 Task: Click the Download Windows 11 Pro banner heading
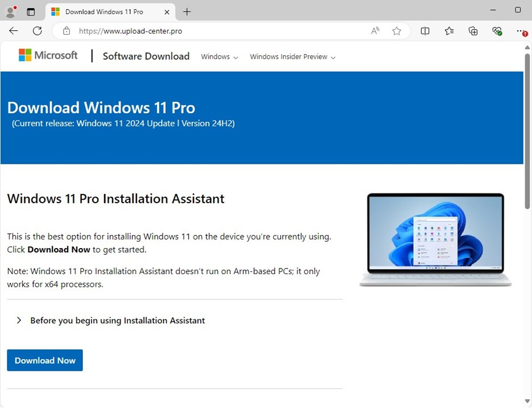[x=101, y=108]
